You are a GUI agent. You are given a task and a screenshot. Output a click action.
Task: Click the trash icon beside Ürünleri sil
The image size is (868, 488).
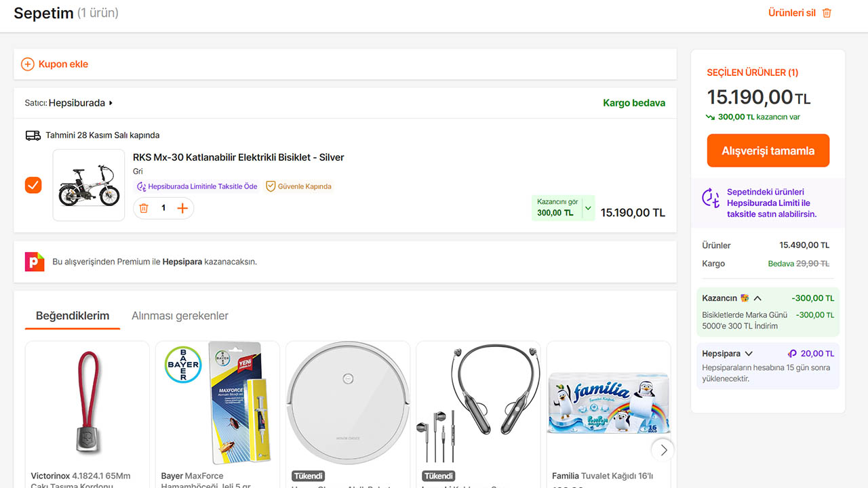(827, 13)
